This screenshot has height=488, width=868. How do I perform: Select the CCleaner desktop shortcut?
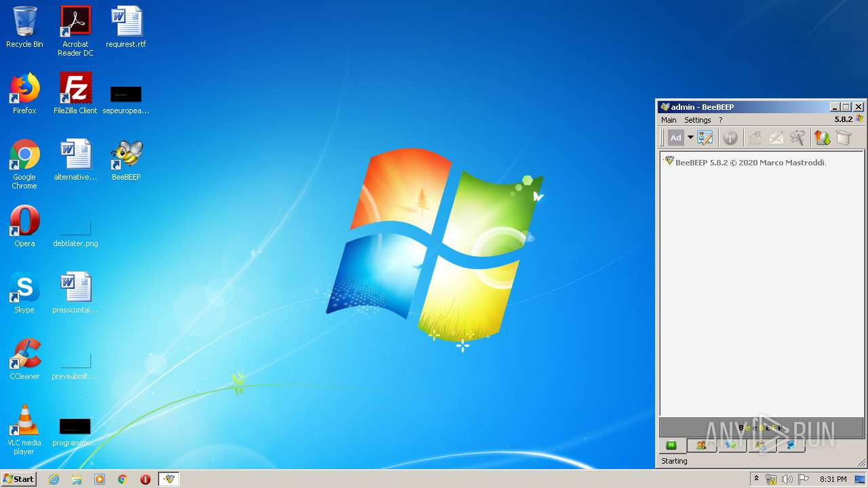click(24, 359)
